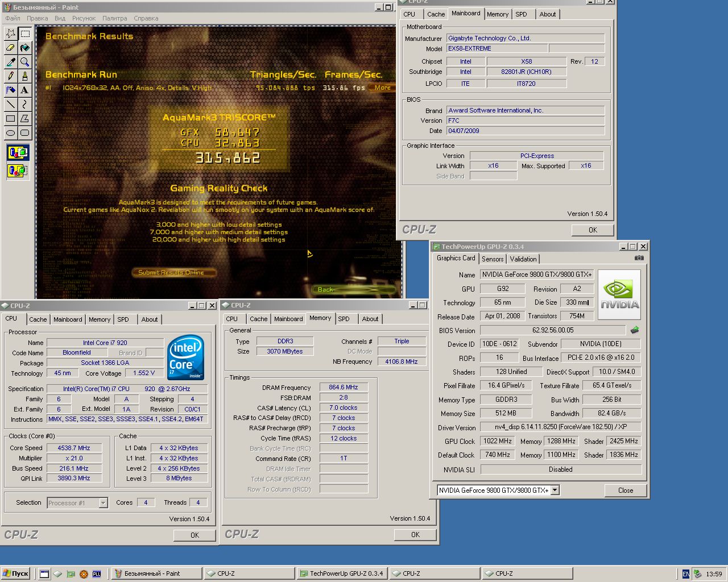Open the Правка menu in Paint
Image resolution: width=728 pixels, height=582 pixels.
pos(38,18)
